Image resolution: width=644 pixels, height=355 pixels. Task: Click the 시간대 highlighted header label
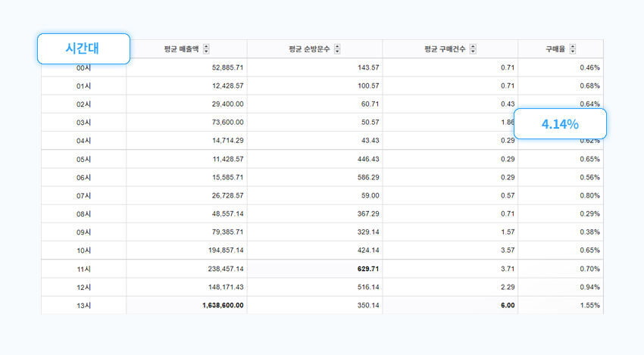coord(84,48)
